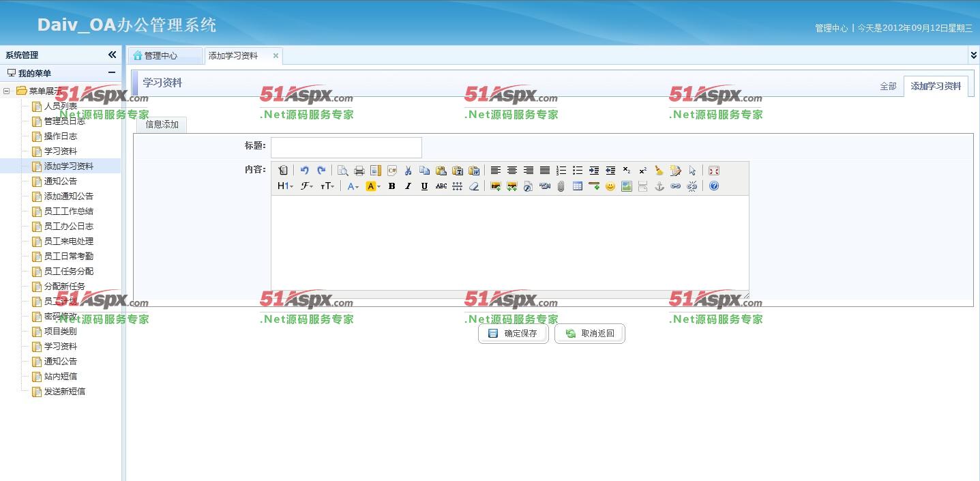Insert a hyperlink with the chain icon
Image resolution: width=980 pixels, height=481 pixels.
pos(676,186)
